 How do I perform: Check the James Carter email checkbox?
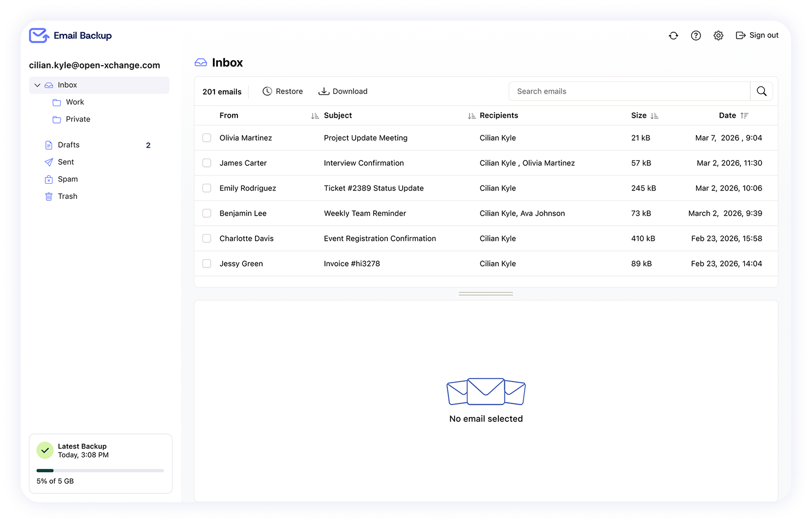click(x=207, y=163)
